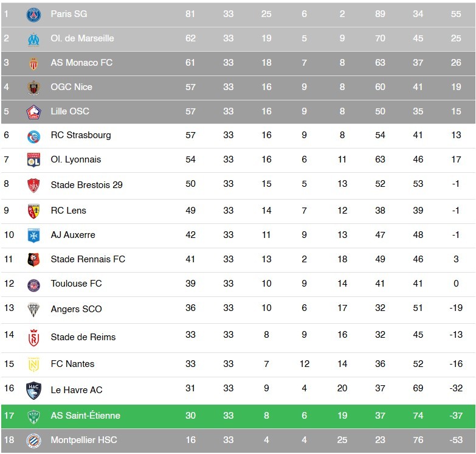Screen dimensions: 476x454
Task: Click the Angers SCO team name
Action: point(76,309)
